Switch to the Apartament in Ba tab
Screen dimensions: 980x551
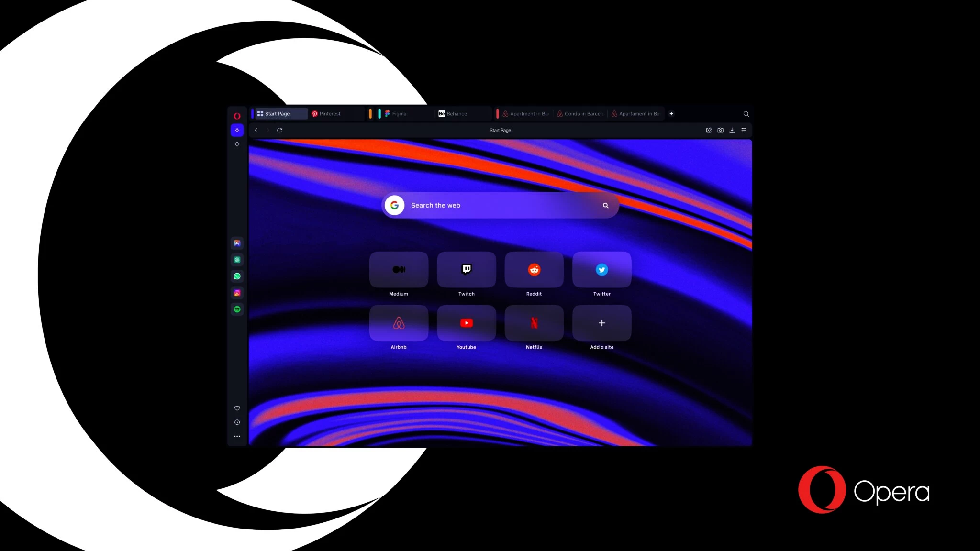(636, 114)
